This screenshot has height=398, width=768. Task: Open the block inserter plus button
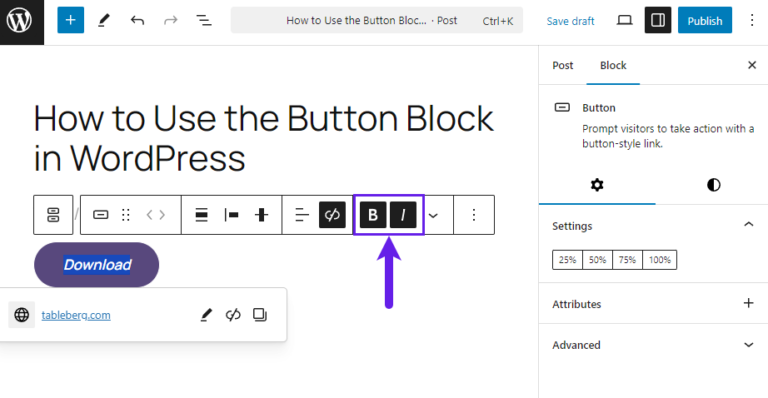pyautogui.click(x=71, y=20)
